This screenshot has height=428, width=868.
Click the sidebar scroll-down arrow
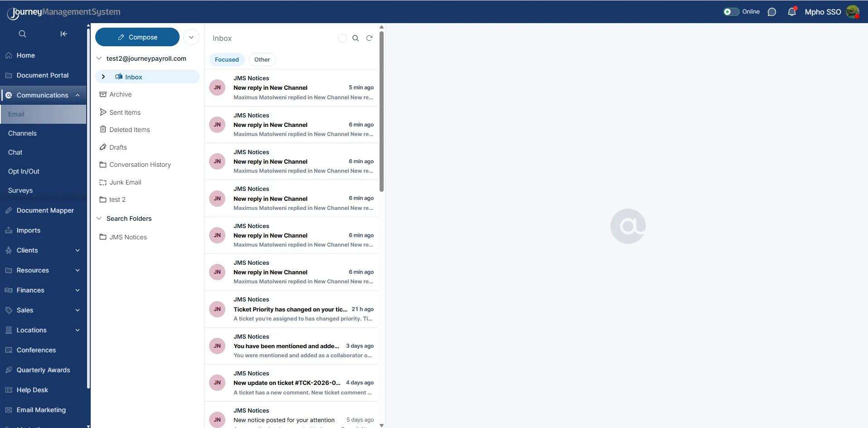(88, 426)
